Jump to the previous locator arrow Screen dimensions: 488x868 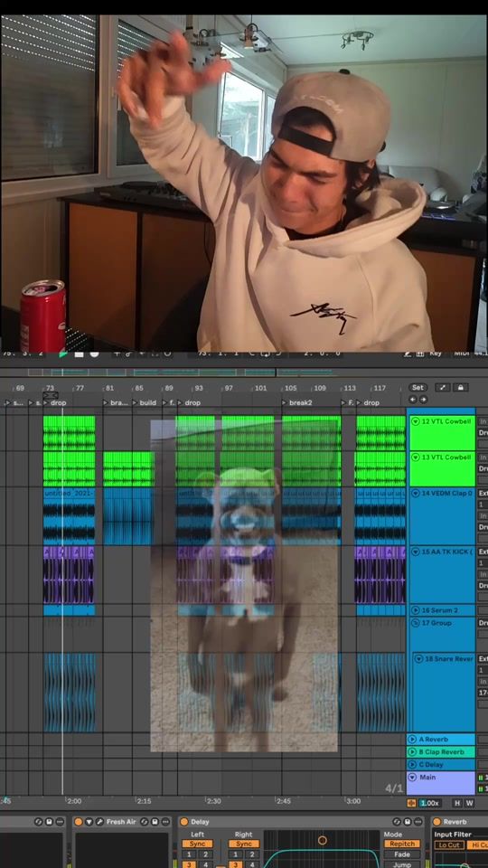click(x=413, y=399)
